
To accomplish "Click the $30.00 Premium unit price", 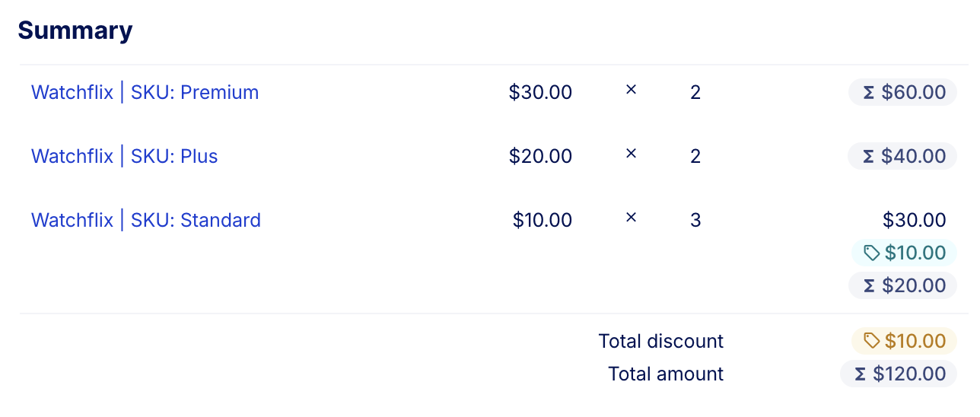I will click(x=540, y=93).
